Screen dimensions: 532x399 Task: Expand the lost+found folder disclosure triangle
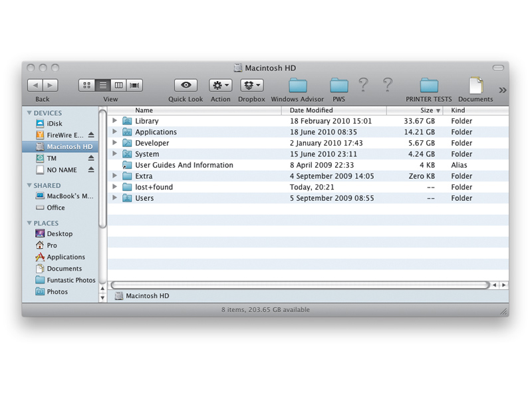point(114,187)
